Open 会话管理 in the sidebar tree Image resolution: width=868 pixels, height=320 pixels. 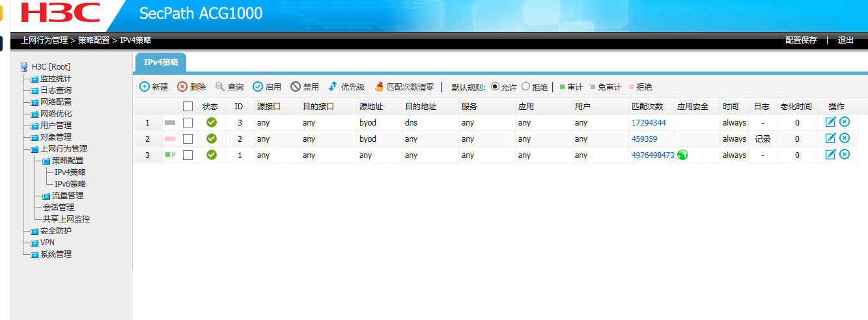[59, 207]
